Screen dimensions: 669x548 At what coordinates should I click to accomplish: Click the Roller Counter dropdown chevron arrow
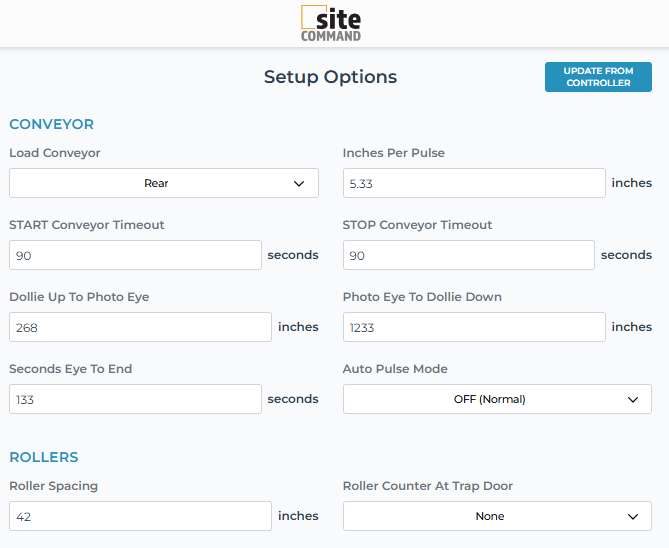coord(632,516)
